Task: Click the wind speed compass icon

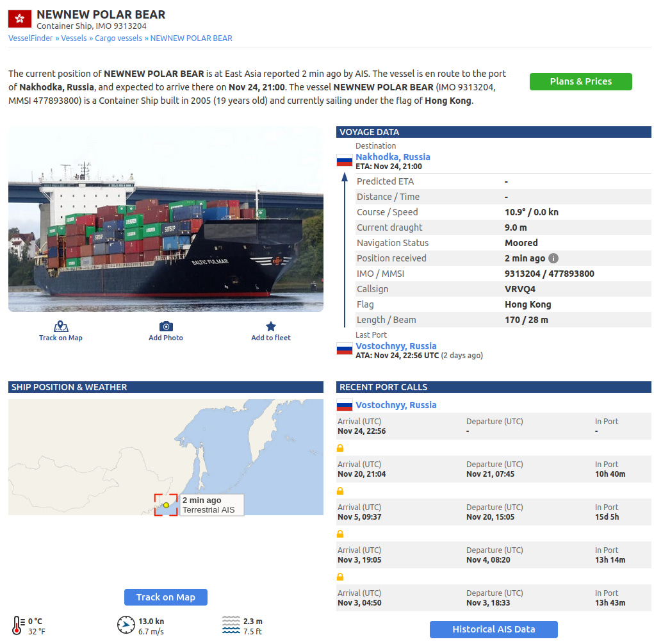Action: 126,625
